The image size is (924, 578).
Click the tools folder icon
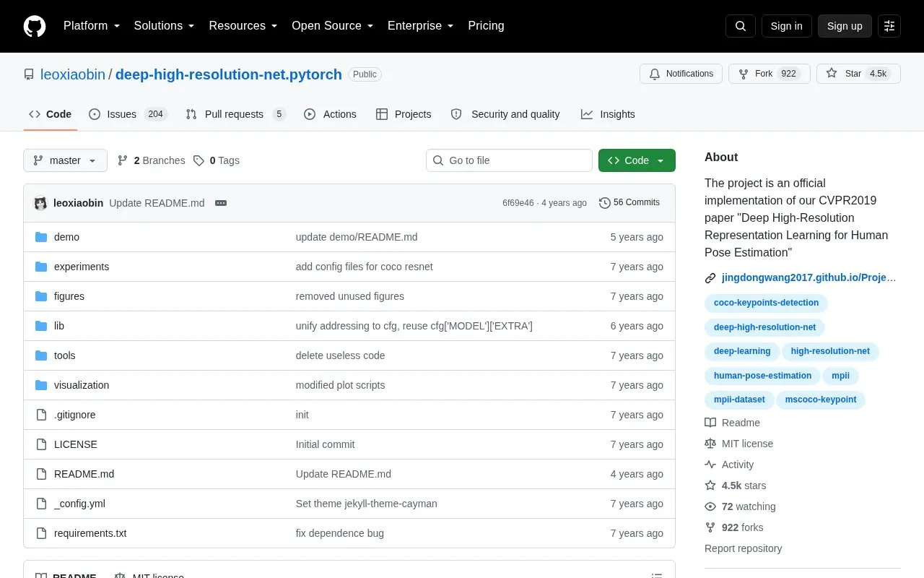click(41, 355)
